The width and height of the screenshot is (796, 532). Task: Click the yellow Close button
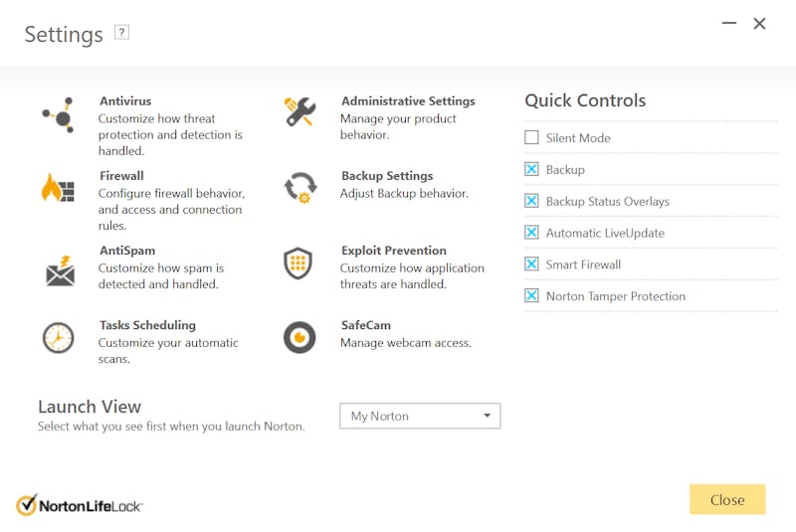click(x=727, y=499)
